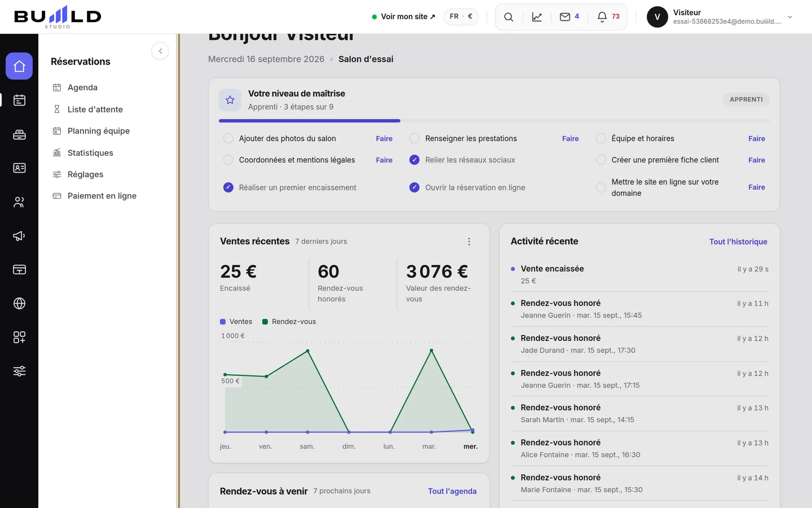Click the chart data point above sam.
The width and height of the screenshot is (812, 508).
click(x=307, y=351)
